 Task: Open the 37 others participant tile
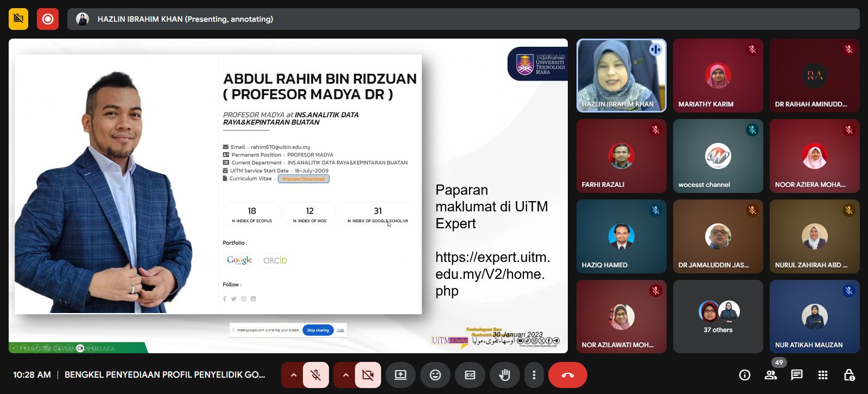pos(718,317)
